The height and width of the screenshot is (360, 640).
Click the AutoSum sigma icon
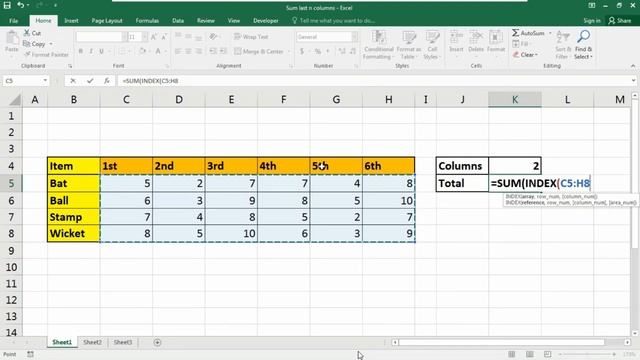click(516, 33)
